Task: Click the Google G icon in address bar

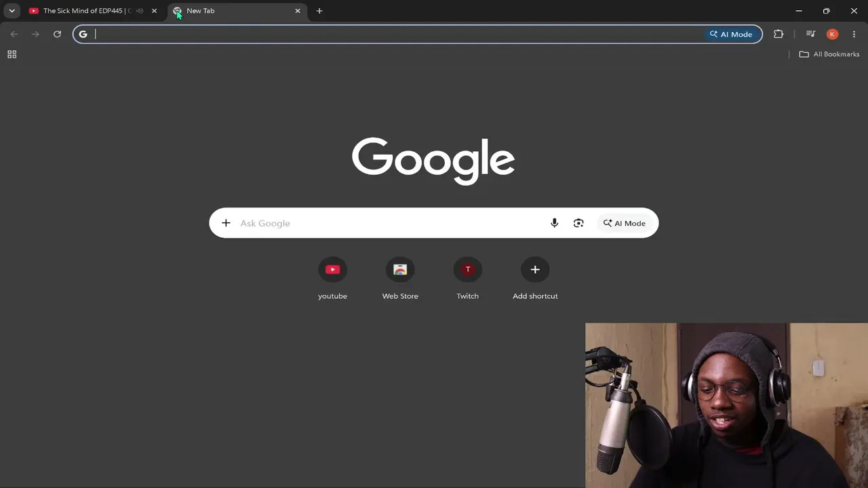Action: click(x=83, y=34)
